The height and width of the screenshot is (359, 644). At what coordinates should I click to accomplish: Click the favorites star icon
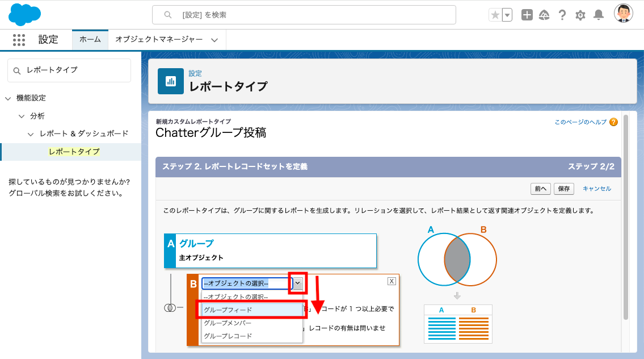495,15
